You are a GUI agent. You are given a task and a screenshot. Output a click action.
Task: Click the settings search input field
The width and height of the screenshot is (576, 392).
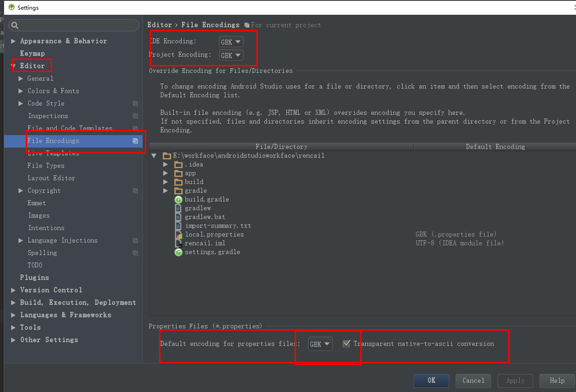click(x=76, y=25)
